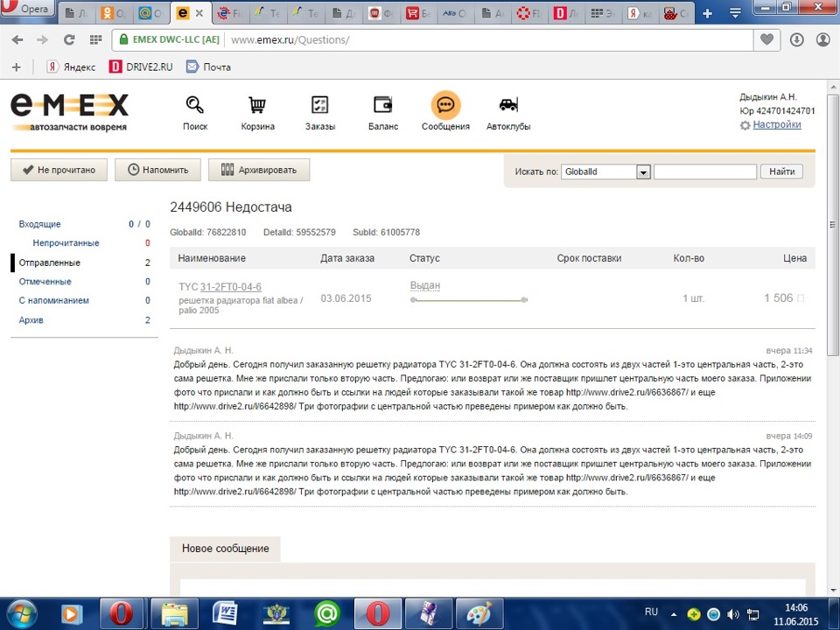Add bookmark with plus on bookmarks bar
Viewport: 840px width, 630px height.
(17, 67)
